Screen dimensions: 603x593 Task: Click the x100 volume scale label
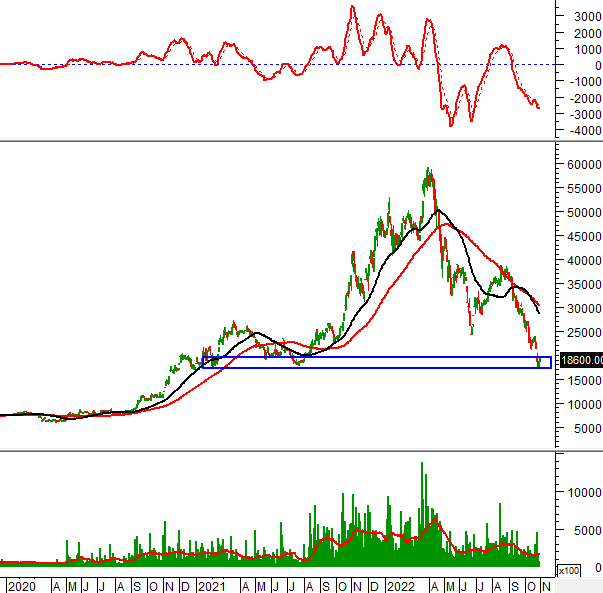click(x=566, y=570)
